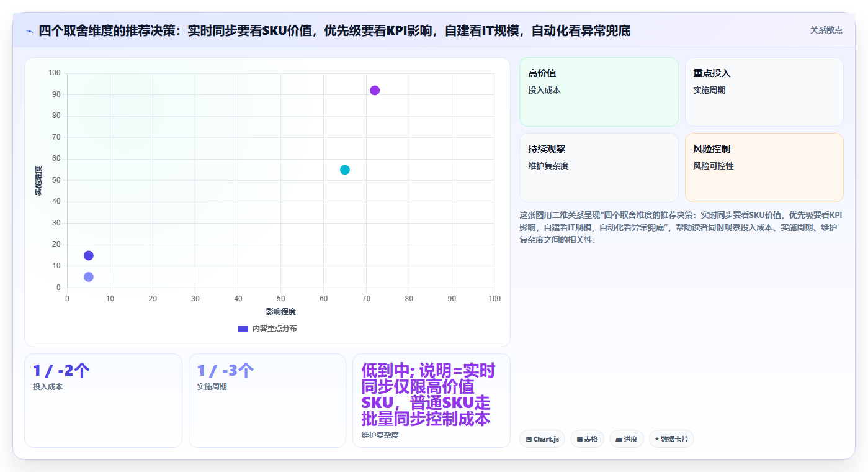The height and width of the screenshot is (472, 868).
Task: Select the purple scatter point near 92
Action: pos(375,91)
